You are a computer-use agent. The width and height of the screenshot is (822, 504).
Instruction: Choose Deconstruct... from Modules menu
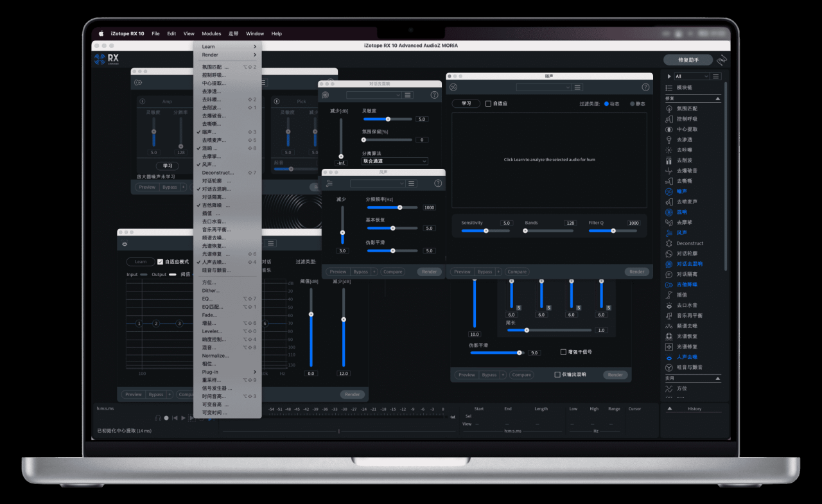[x=227, y=173]
